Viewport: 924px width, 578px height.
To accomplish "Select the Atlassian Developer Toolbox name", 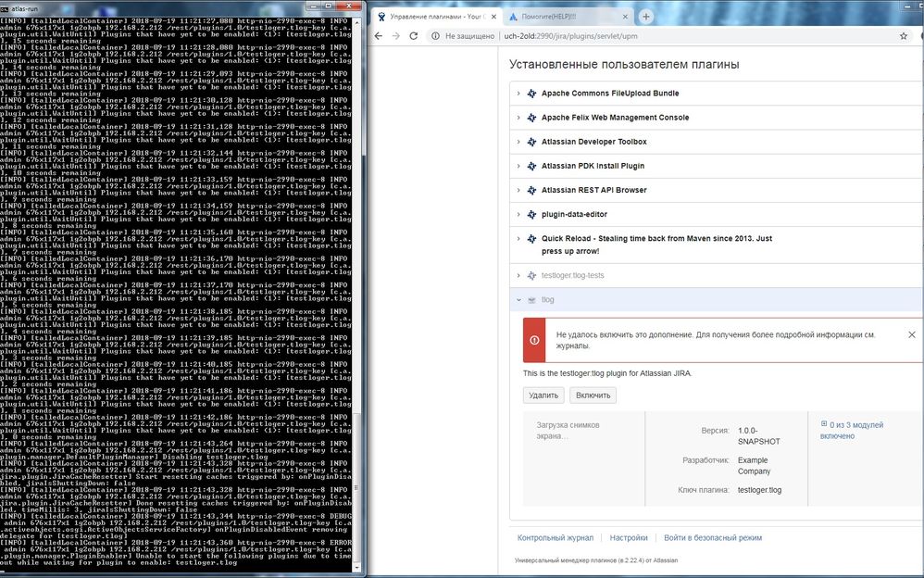I will pos(594,142).
